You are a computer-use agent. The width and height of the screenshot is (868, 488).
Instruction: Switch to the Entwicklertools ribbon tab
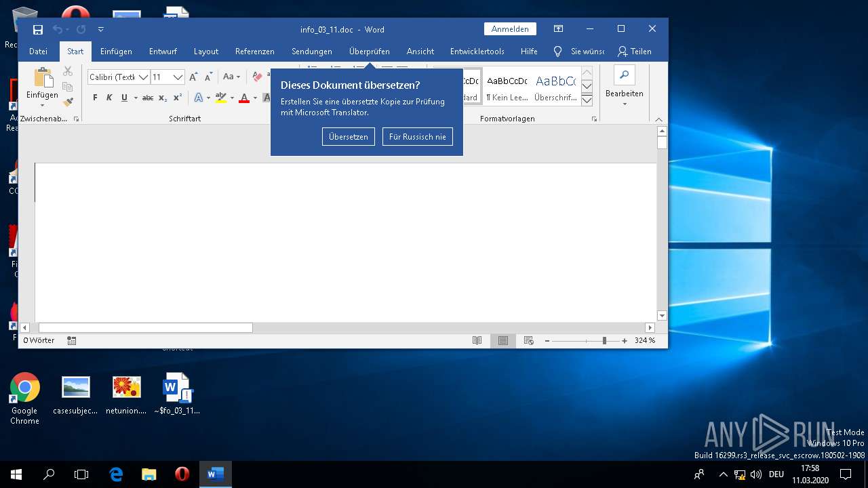tap(477, 52)
